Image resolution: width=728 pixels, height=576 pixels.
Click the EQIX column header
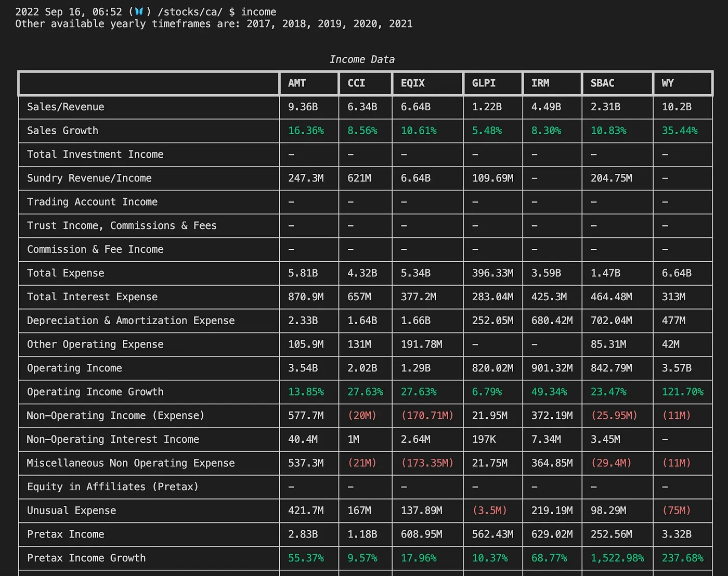point(412,83)
